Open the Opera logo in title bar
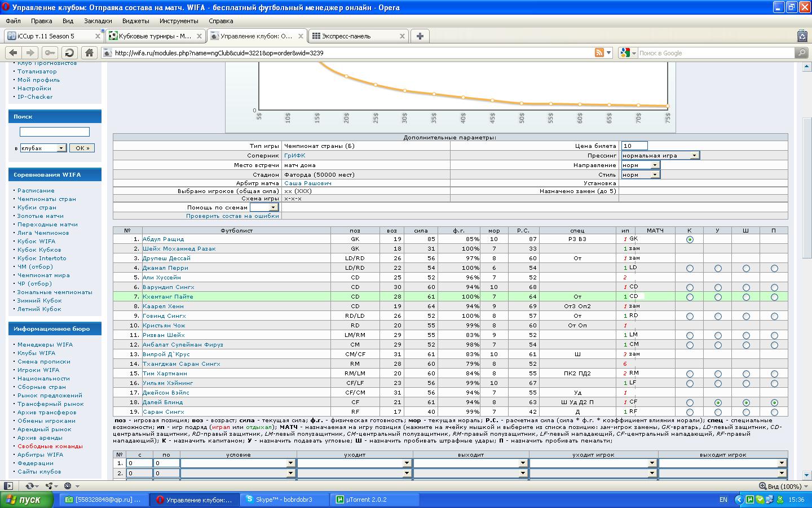 tap(6, 7)
